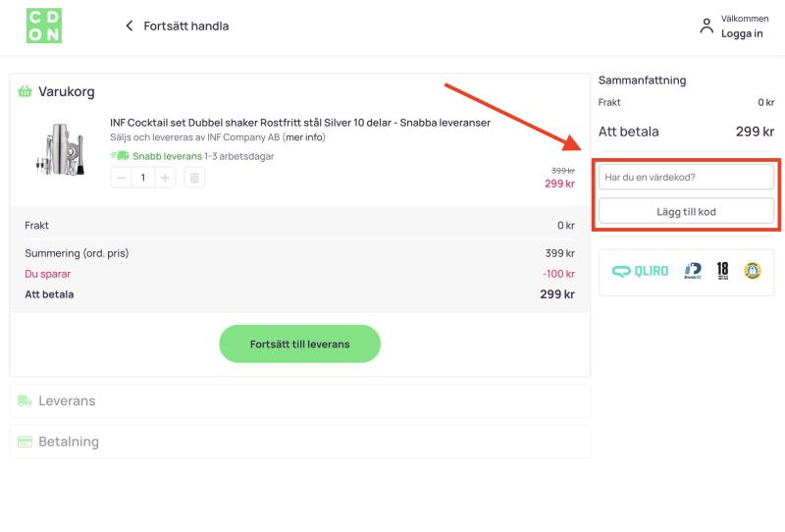Click the BankID logo icon
The width and height of the screenshot is (785, 532).
point(693,271)
